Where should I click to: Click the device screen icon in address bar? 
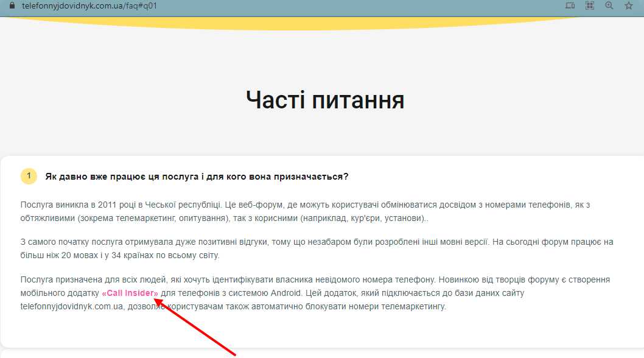tap(570, 5)
